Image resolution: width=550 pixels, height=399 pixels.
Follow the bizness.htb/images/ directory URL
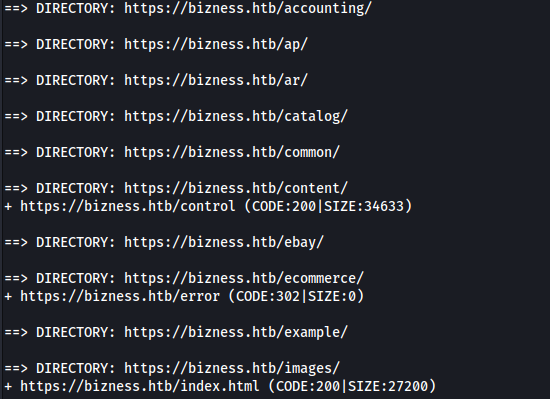(232, 368)
